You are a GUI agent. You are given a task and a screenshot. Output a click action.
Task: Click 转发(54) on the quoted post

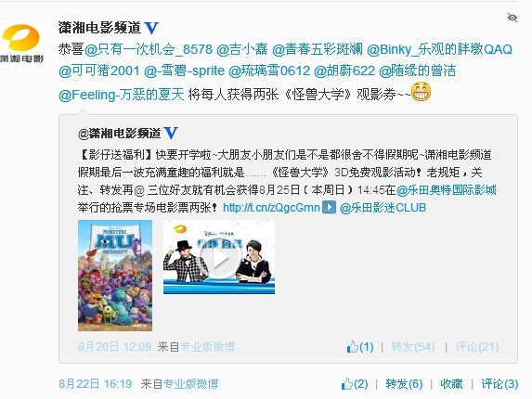tap(413, 347)
